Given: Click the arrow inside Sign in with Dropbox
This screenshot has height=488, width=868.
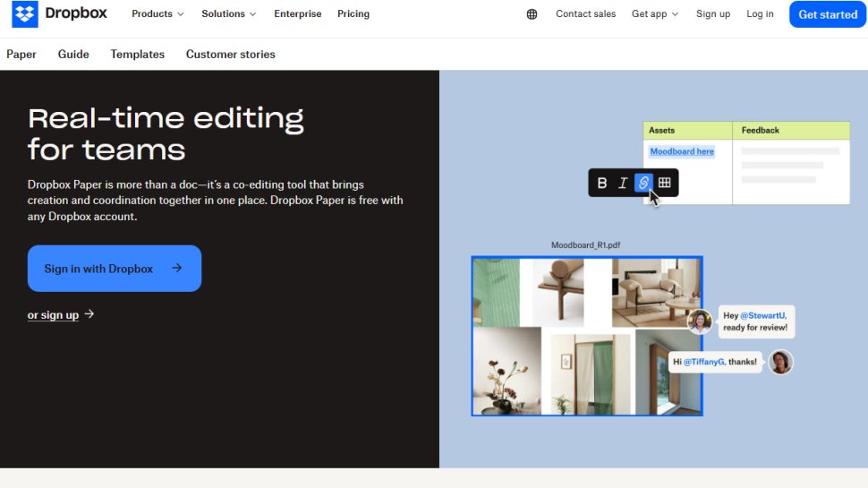Looking at the screenshot, I should [x=176, y=268].
